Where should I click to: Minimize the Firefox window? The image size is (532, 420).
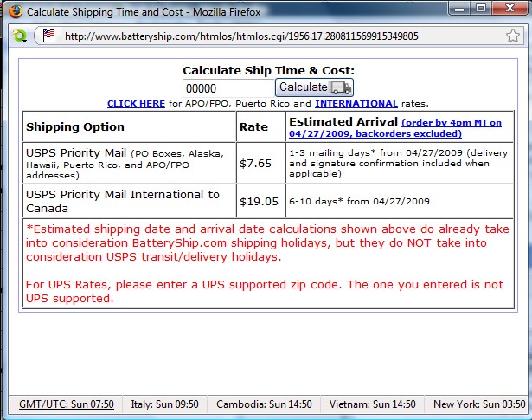[459, 8]
